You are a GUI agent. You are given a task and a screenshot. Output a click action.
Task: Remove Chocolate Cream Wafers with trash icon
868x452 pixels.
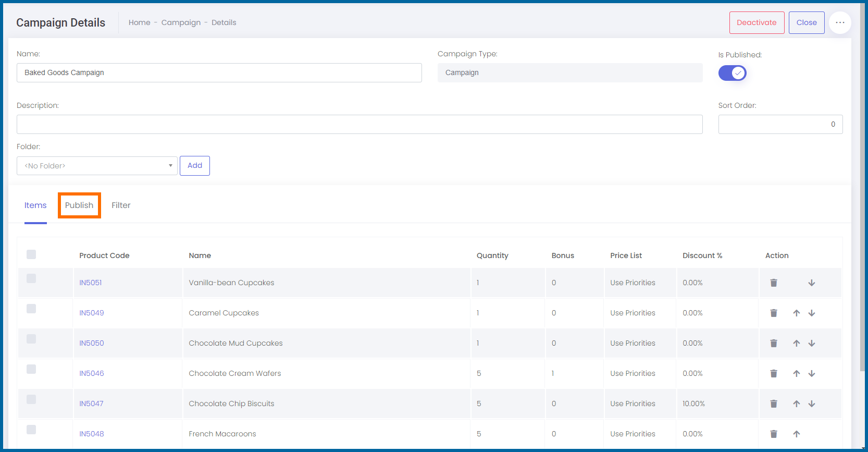774,373
